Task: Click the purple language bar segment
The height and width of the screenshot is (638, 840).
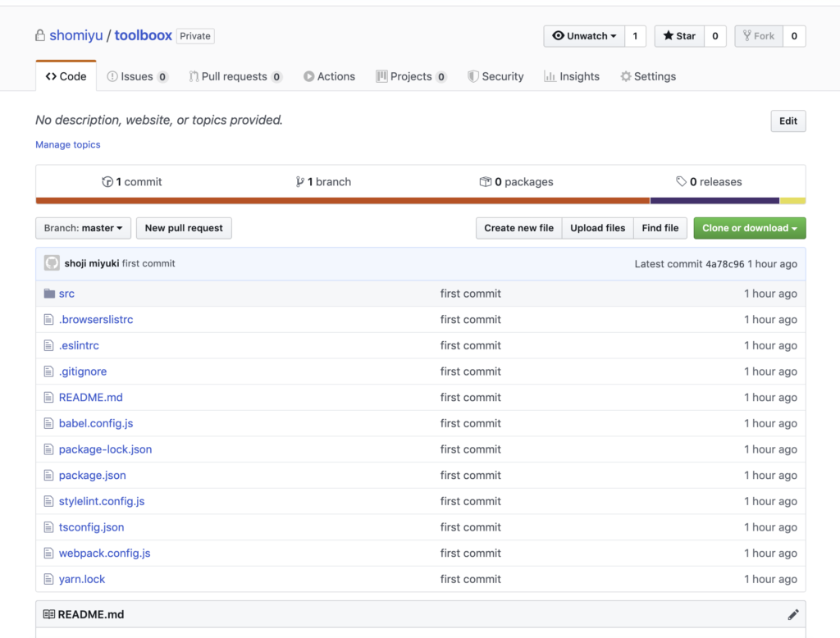Action: coord(714,201)
